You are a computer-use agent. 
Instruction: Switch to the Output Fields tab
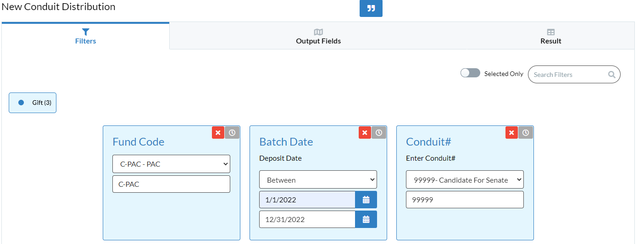[x=318, y=36]
